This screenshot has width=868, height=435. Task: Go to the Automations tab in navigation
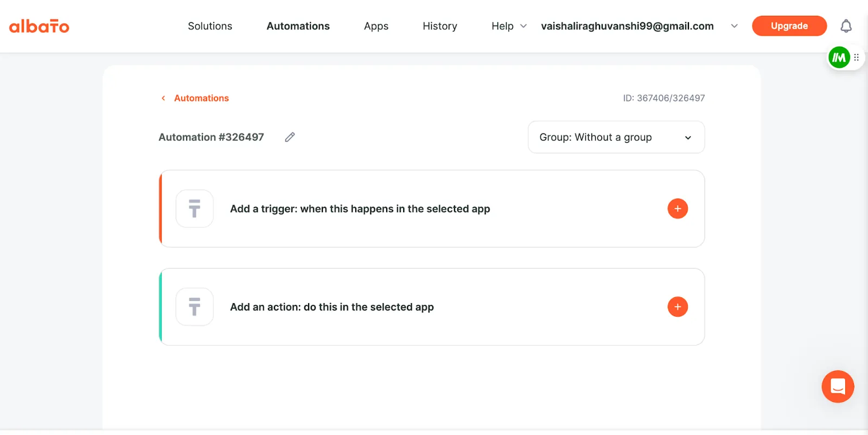(298, 26)
